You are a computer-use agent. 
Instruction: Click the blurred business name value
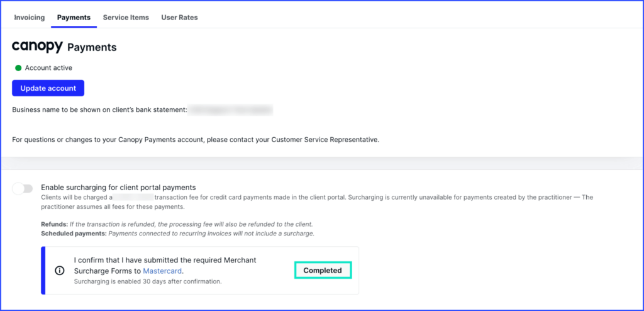(x=231, y=110)
